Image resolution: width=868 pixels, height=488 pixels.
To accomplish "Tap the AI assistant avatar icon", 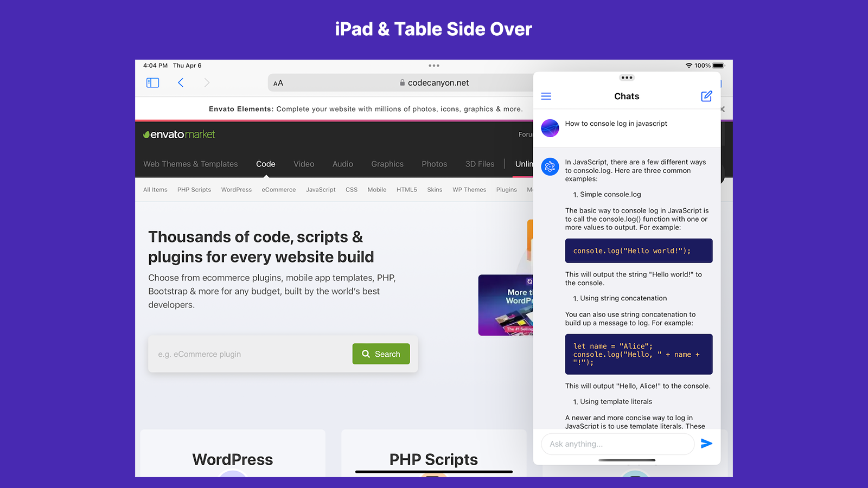I will click(x=550, y=166).
